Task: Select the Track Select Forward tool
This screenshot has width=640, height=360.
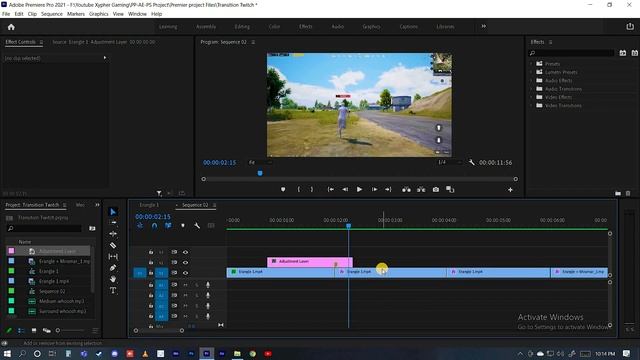Action: (x=113, y=222)
